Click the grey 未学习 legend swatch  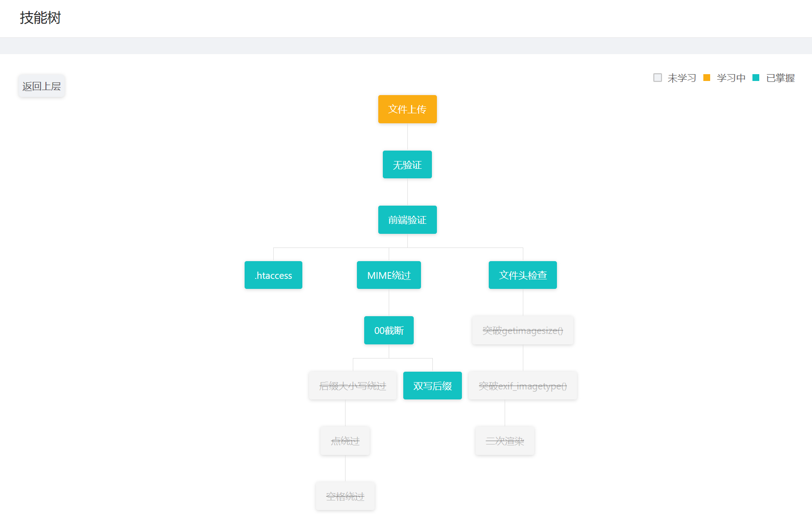(x=657, y=78)
